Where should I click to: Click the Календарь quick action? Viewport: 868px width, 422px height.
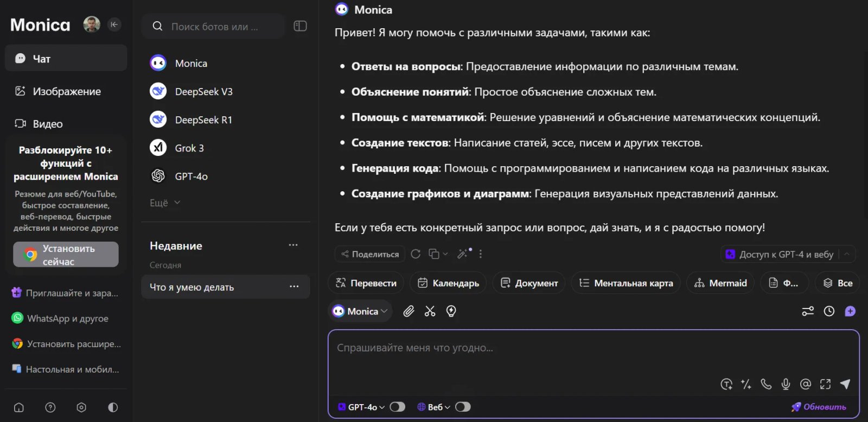[448, 283]
